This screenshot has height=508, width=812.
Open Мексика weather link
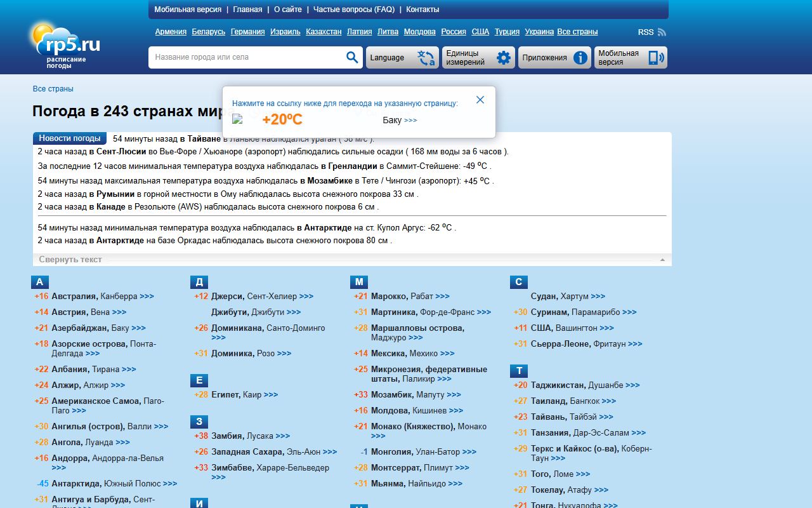(389, 354)
